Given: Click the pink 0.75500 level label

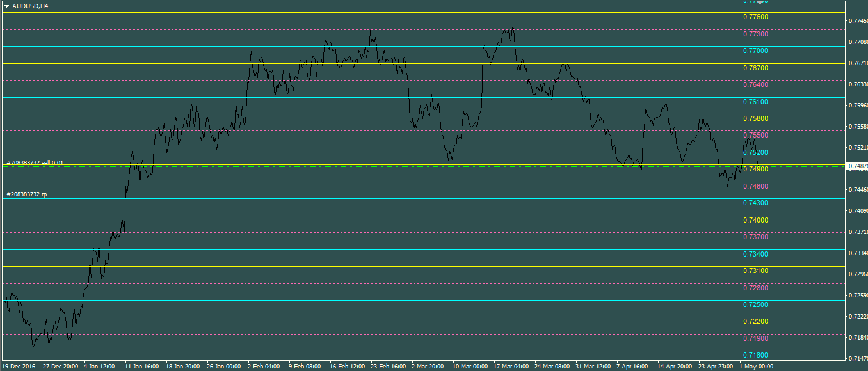Looking at the screenshot, I should (x=755, y=136).
